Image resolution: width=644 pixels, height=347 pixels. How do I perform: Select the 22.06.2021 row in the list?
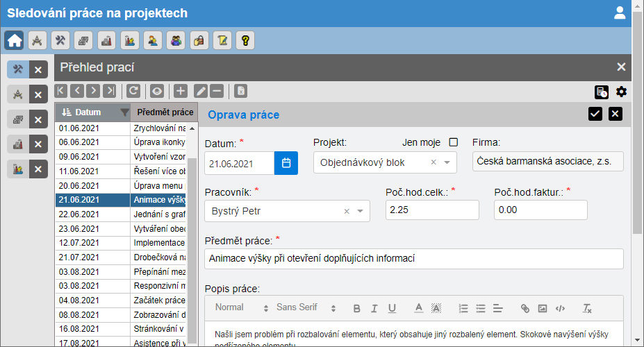121,214
